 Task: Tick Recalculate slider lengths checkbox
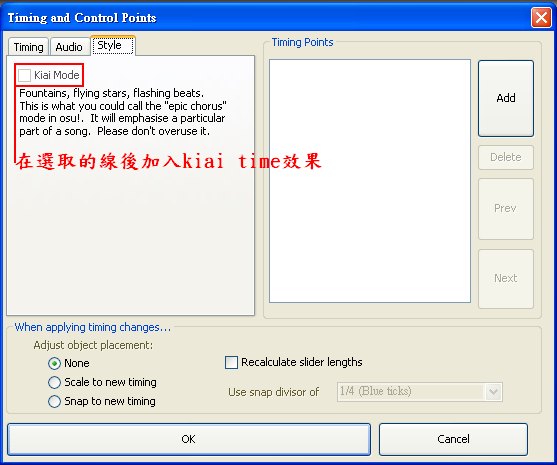coord(231,363)
